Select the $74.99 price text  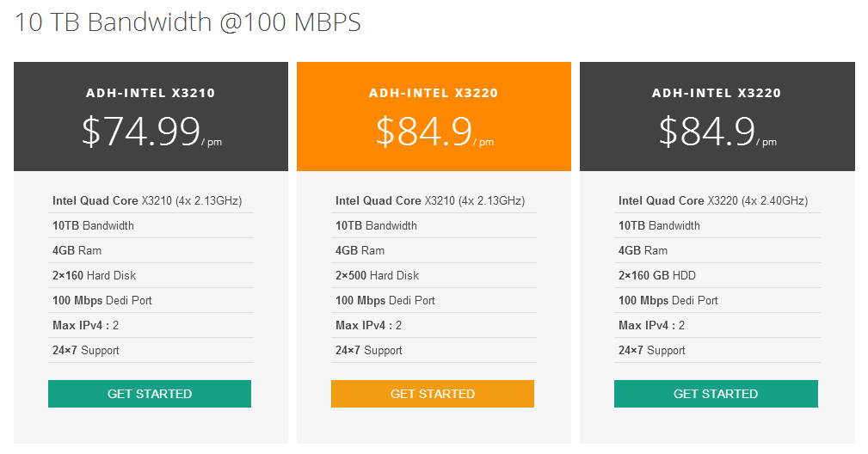click(x=141, y=132)
